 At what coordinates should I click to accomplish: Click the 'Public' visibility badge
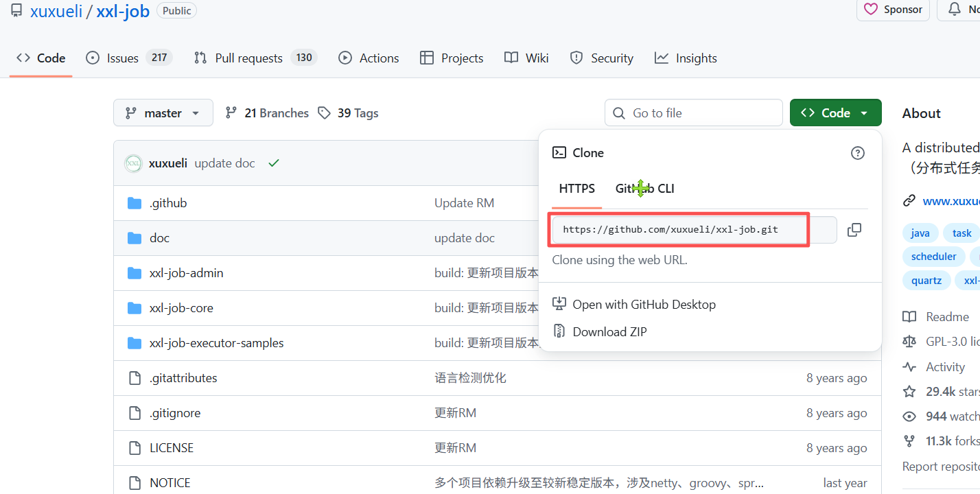(177, 11)
